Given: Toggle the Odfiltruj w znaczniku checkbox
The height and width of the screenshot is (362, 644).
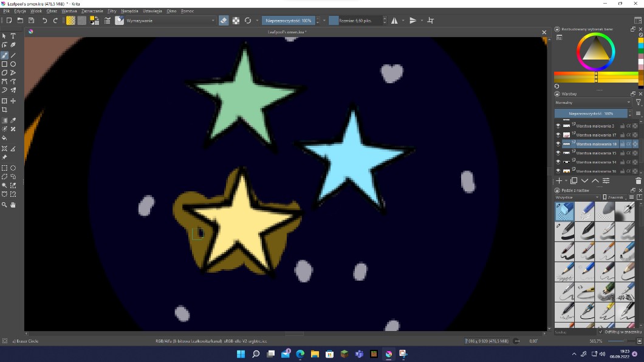Looking at the screenshot, I should click(601, 332).
